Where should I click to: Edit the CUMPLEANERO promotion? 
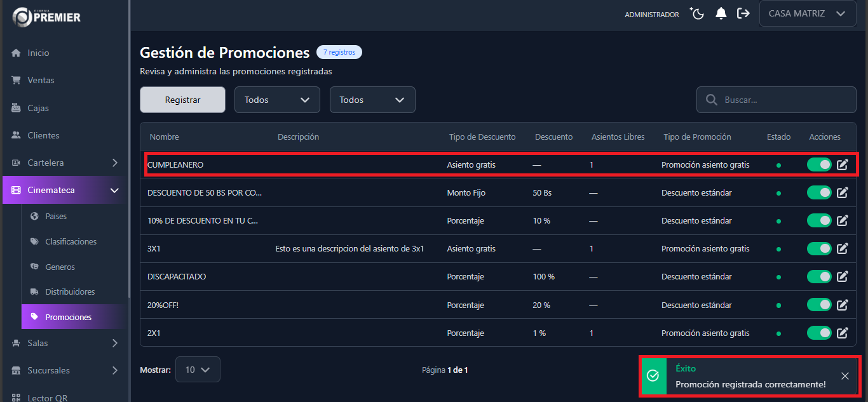click(x=843, y=165)
